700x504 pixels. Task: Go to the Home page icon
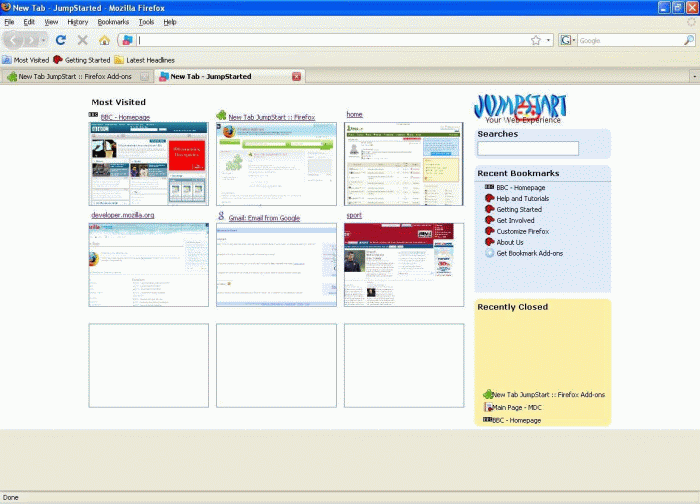[104, 40]
